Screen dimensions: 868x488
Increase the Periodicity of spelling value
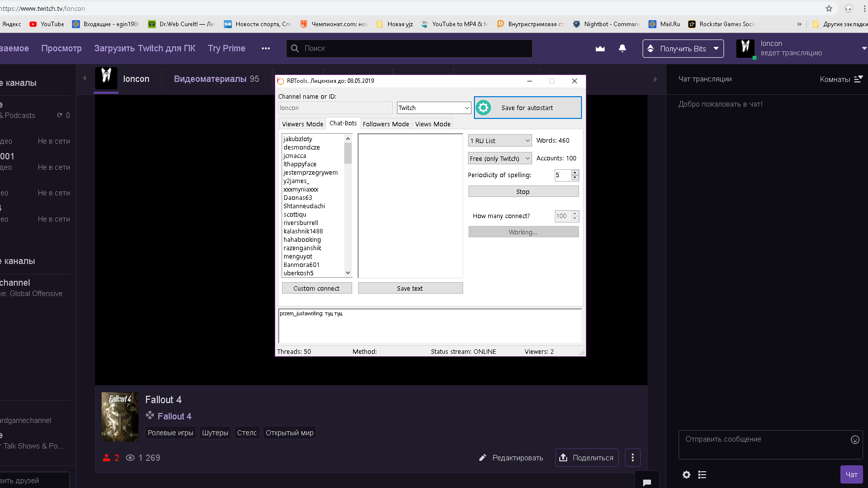click(575, 173)
